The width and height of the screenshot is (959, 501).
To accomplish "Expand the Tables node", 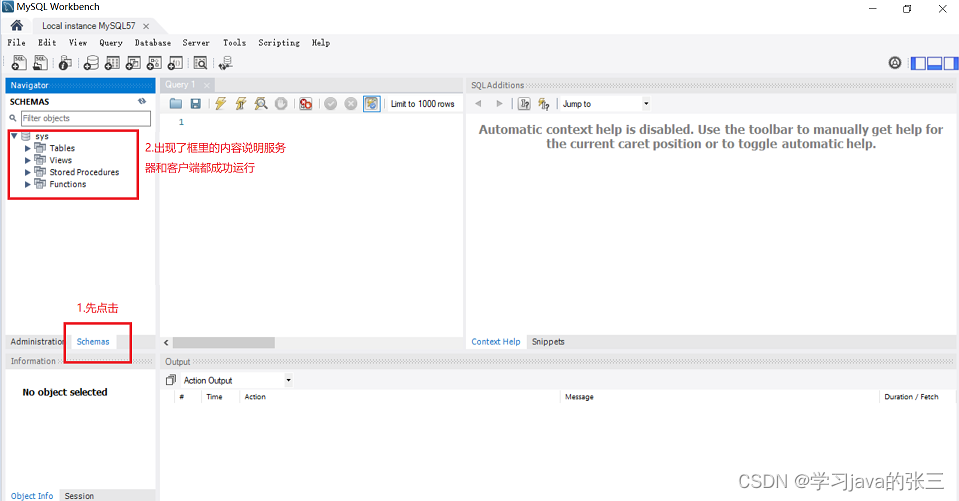I will 28,148.
